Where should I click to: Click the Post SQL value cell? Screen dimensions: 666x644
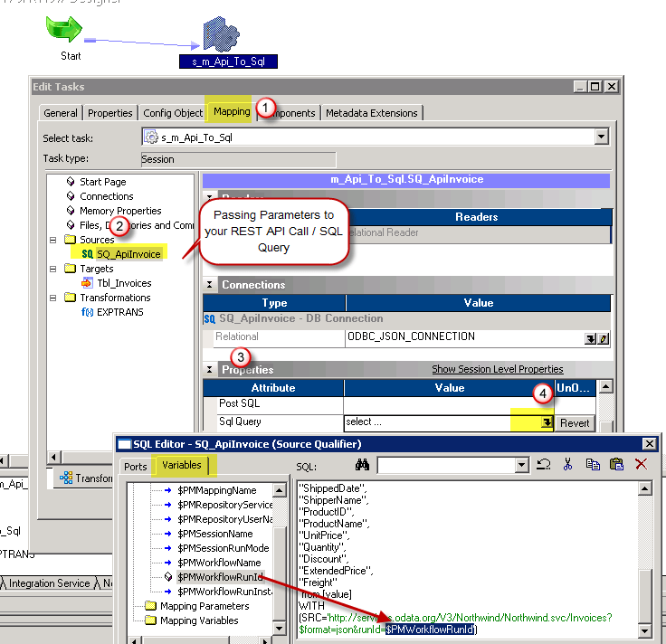[449, 404]
